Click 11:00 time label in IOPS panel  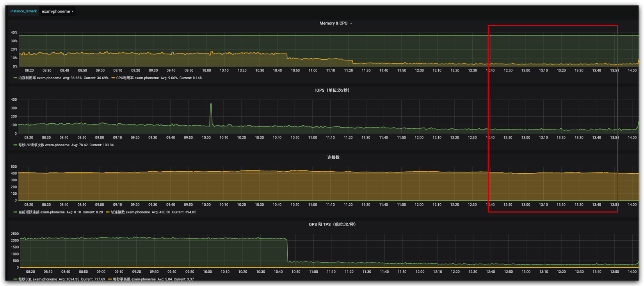pyautogui.click(x=313, y=138)
